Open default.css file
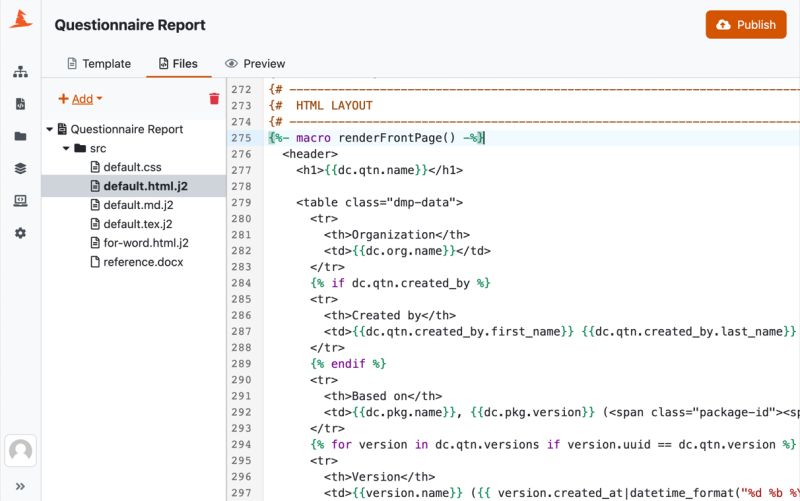Image resolution: width=800 pixels, height=501 pixels. click(x=126, y=167)
